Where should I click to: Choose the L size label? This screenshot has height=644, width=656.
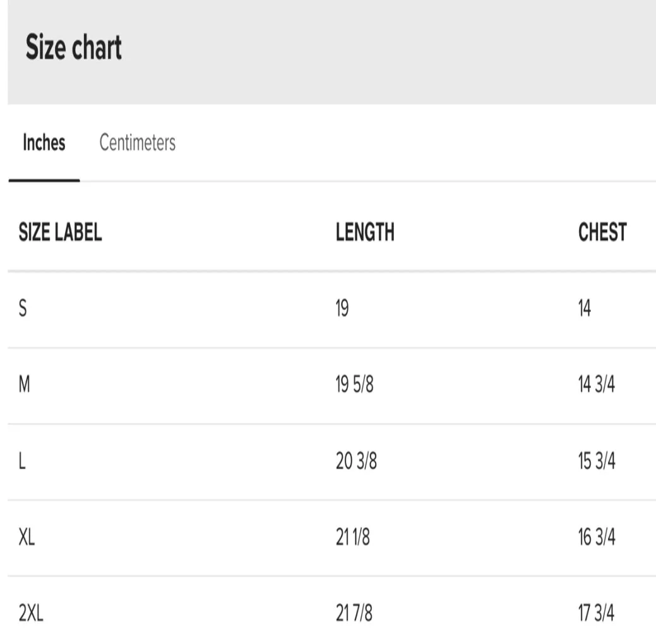(23, 462)
